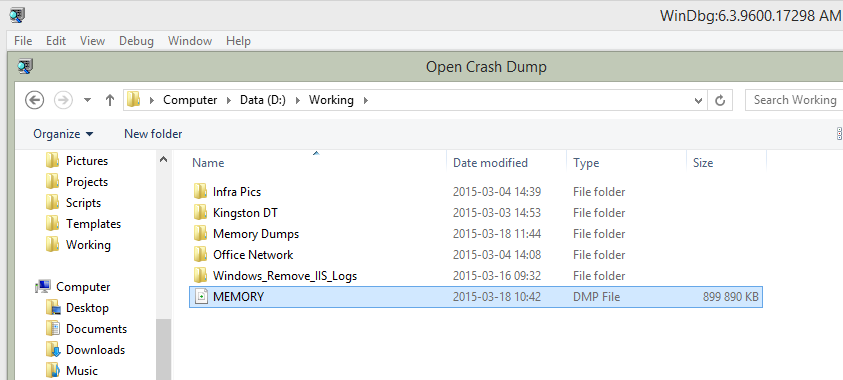Click the Windows_Remove_IIS_Logs folder icon
Viewport: 843px width, 380px height.
point(201,275)
